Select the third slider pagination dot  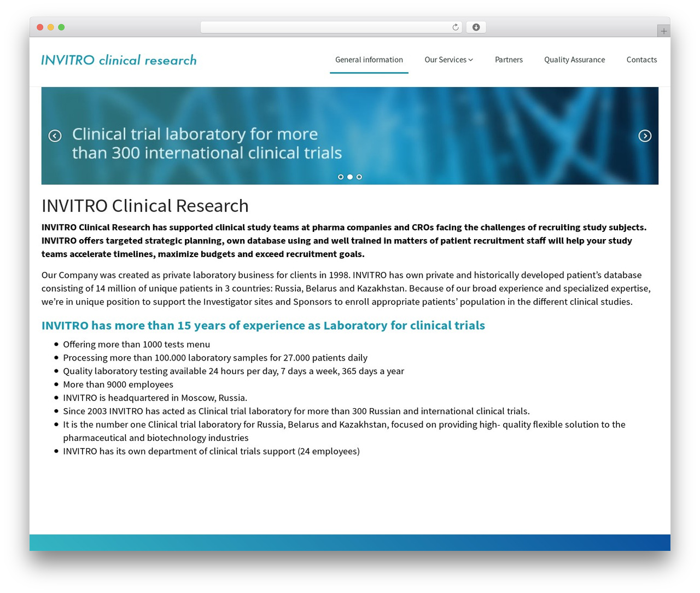click(359, 177)
